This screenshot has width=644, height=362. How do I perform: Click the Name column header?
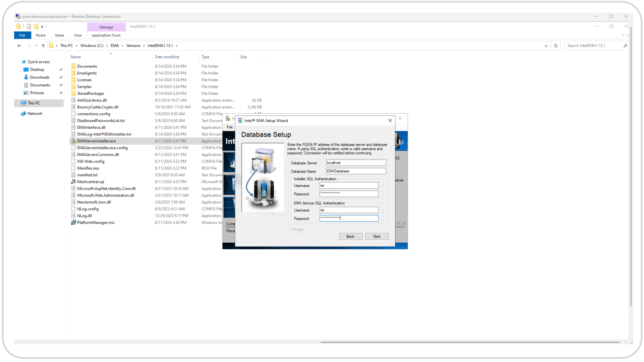[x=111, y=57]
